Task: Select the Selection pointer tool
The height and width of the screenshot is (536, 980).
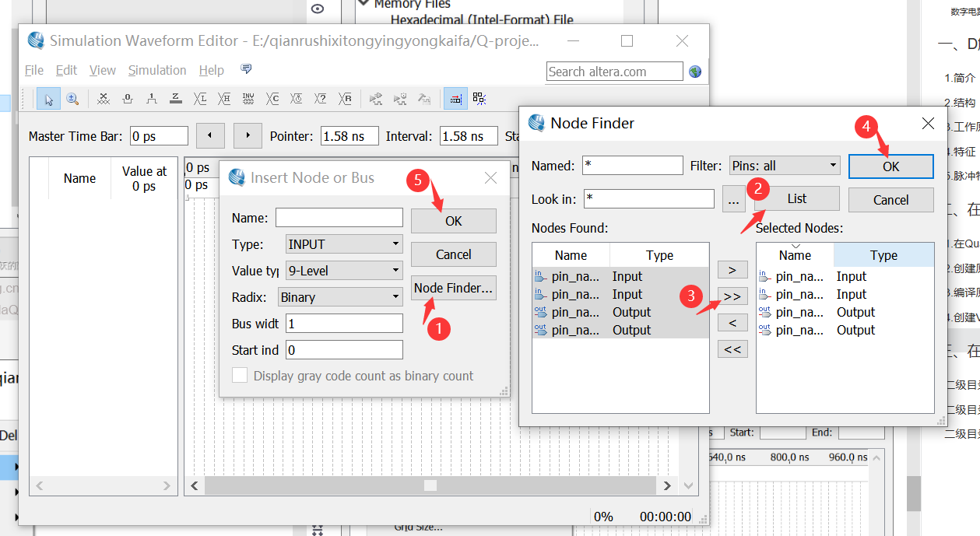Action: tap(48, 99)
